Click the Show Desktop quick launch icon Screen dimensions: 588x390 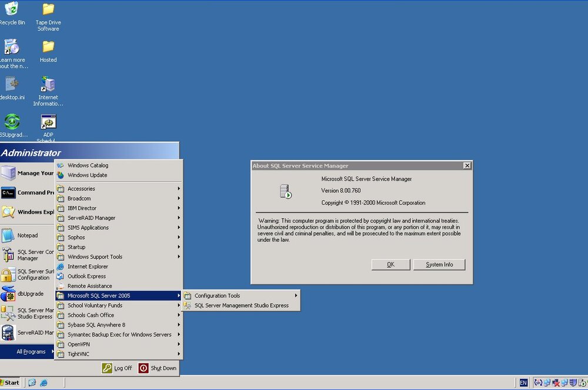click(32, 382)
